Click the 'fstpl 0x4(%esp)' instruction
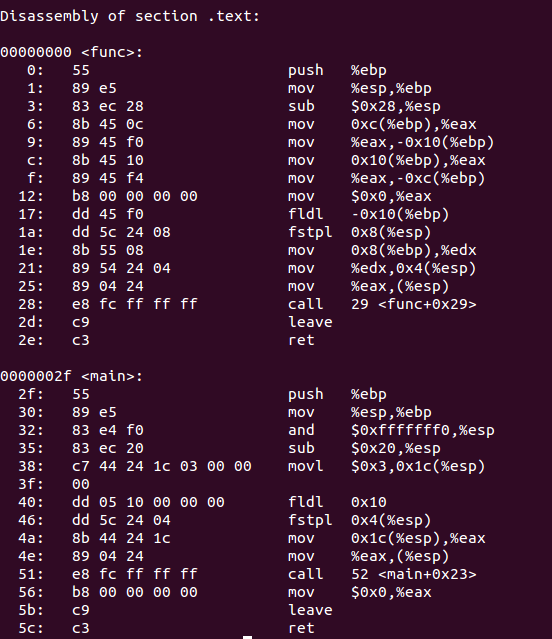The image size is (552, 639). tap(360, 520)
